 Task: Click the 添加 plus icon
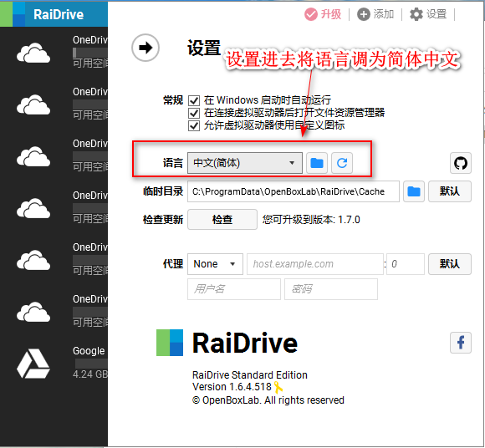coord(364,14)
